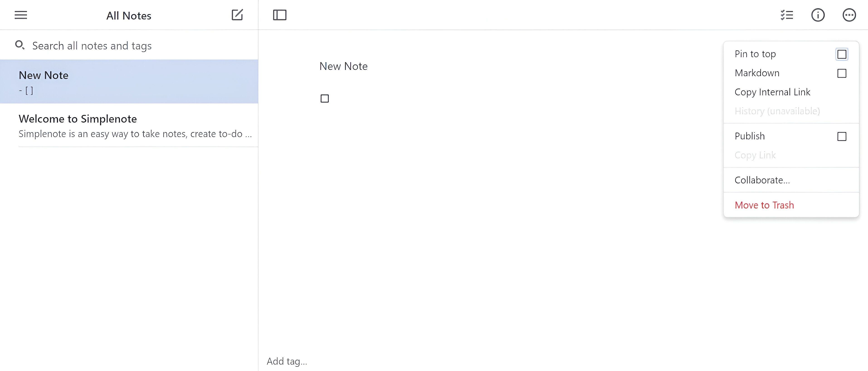868x371 pixels.
Task: Close the actions ellipsis menu icon
Action: coord(849,15)
